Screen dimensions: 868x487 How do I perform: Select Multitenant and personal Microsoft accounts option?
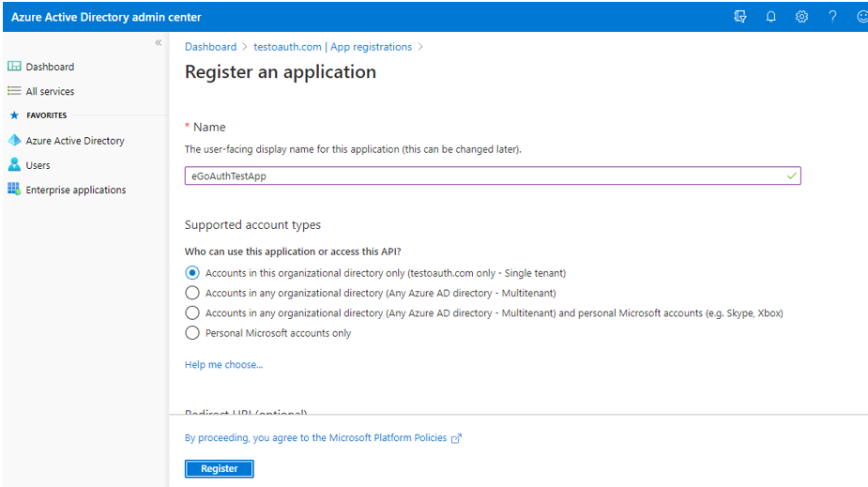tap(192, 312)
